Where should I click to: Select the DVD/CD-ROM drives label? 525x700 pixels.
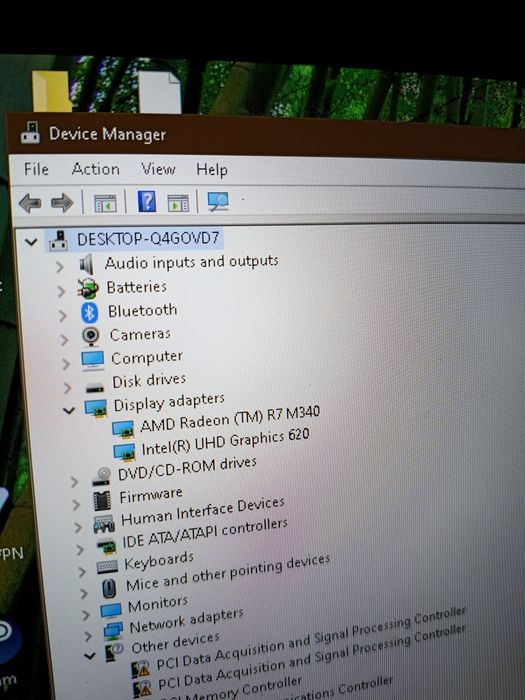click(x=187, y=469)
